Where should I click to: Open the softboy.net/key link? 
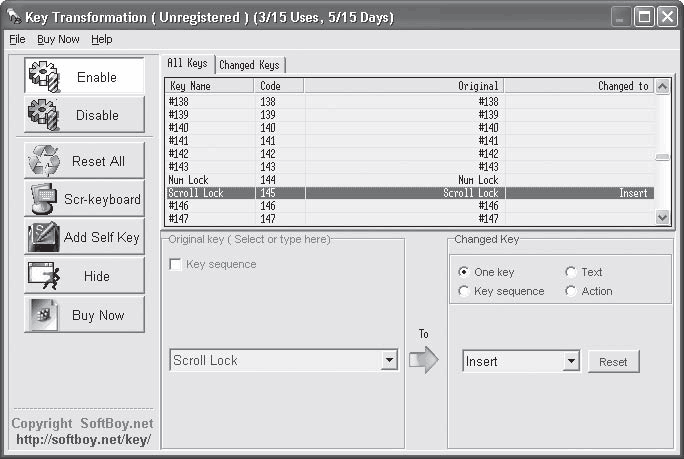[84, 439]
